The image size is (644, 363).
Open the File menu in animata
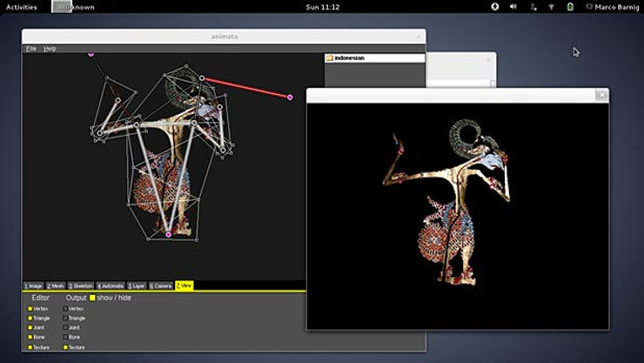(x=30, y=49)
